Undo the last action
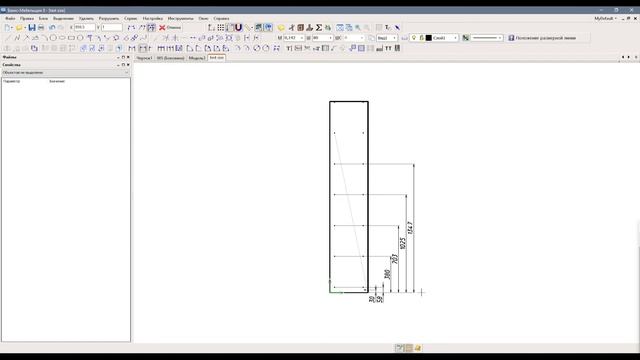The height and width of the screenshot is (360, 640). [52, 27]
